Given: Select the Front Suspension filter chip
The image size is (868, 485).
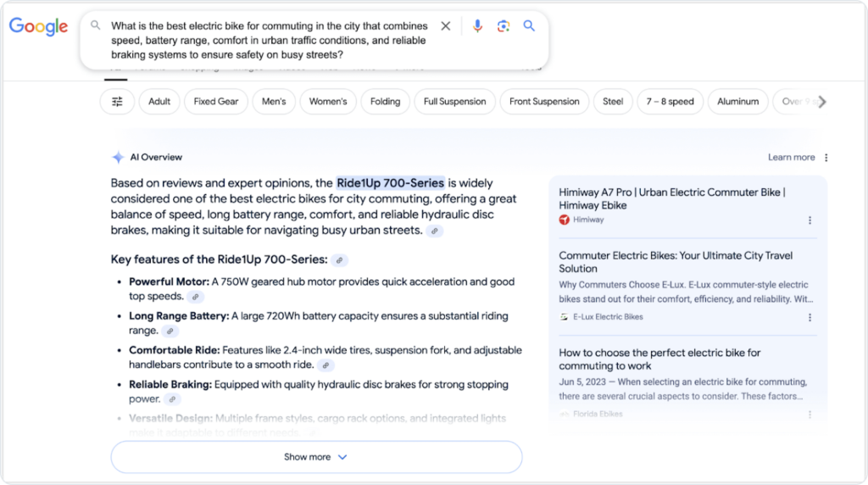Looking at the screenshot, I should click(x=544, y=102).
